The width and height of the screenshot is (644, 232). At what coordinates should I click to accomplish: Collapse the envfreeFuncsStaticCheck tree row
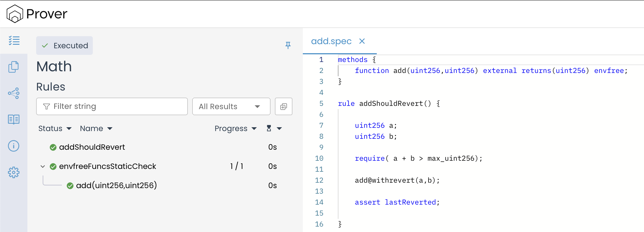[x=43, y=166]
